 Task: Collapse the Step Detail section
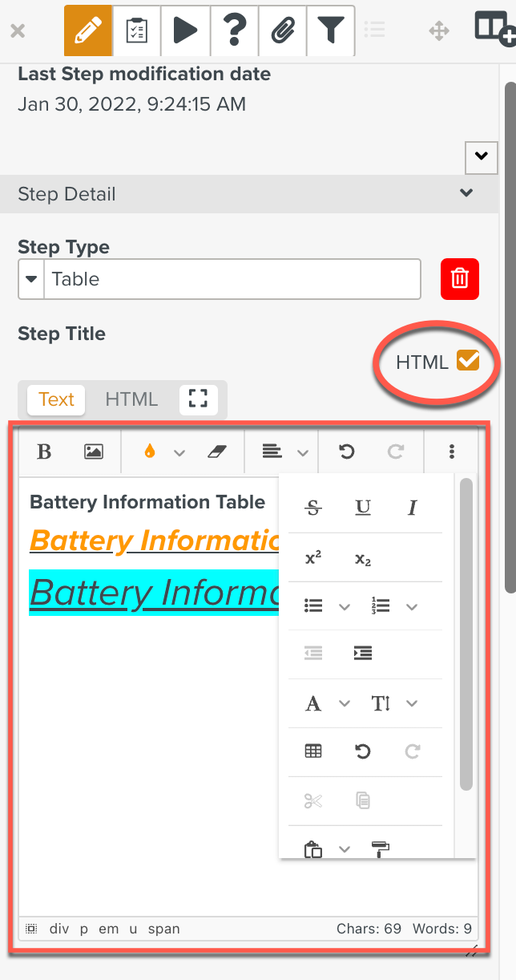[466, 193]
